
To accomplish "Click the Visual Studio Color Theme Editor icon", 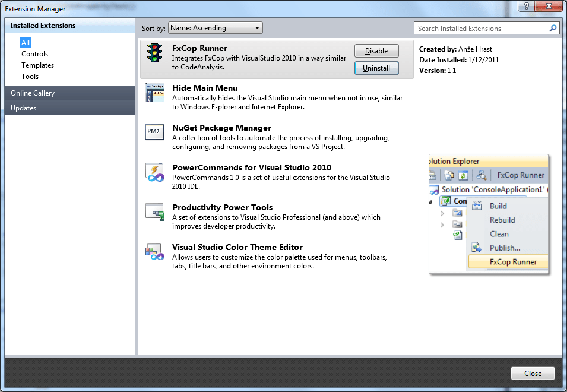I will (155, 252).
